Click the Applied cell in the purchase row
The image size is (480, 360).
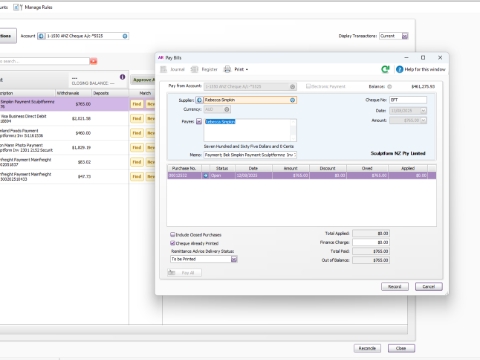point(408,175)
